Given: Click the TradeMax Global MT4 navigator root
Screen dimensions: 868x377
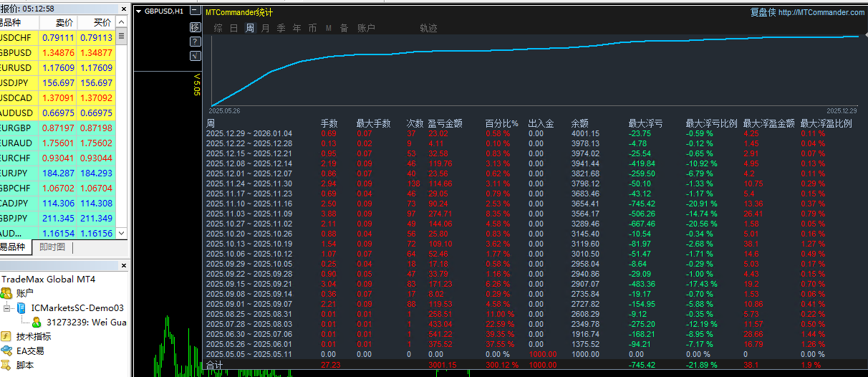Looking at the screenshot, I should 49,279.
